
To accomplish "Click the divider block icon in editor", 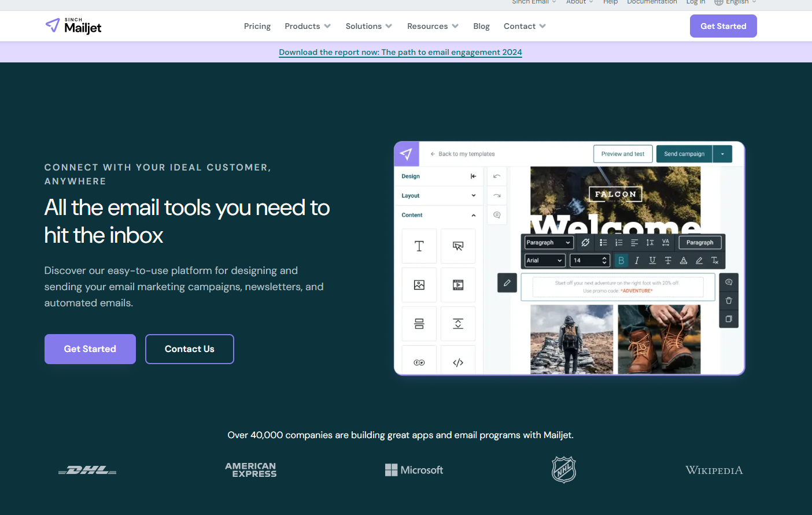I will click(x=419, y=324).
